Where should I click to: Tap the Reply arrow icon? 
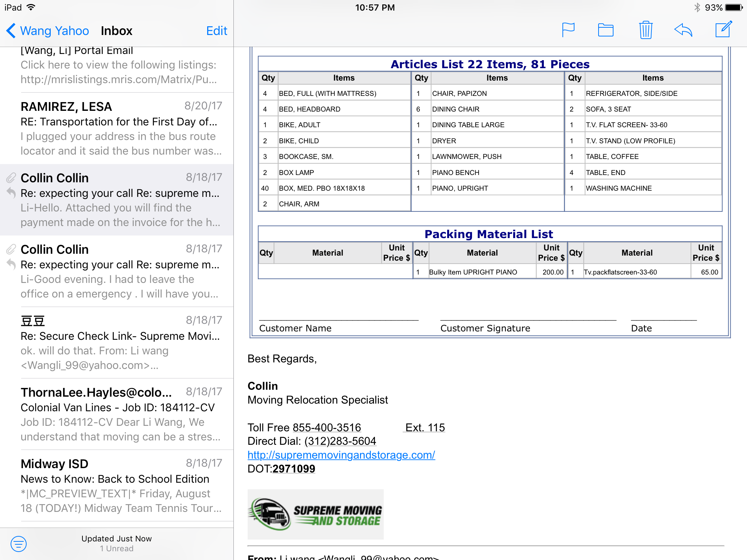tap(683, 30)
